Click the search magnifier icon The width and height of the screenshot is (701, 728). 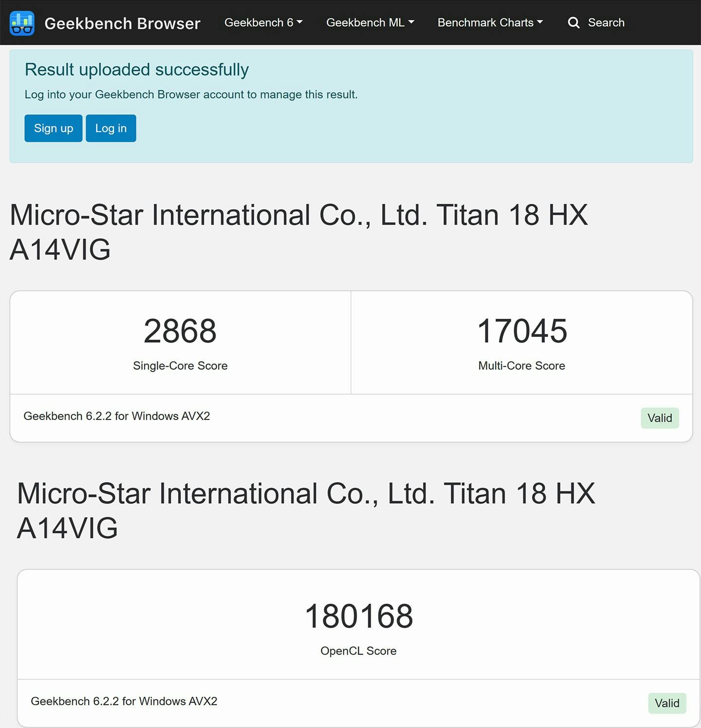pyautogui.click(x=573, y=23)
